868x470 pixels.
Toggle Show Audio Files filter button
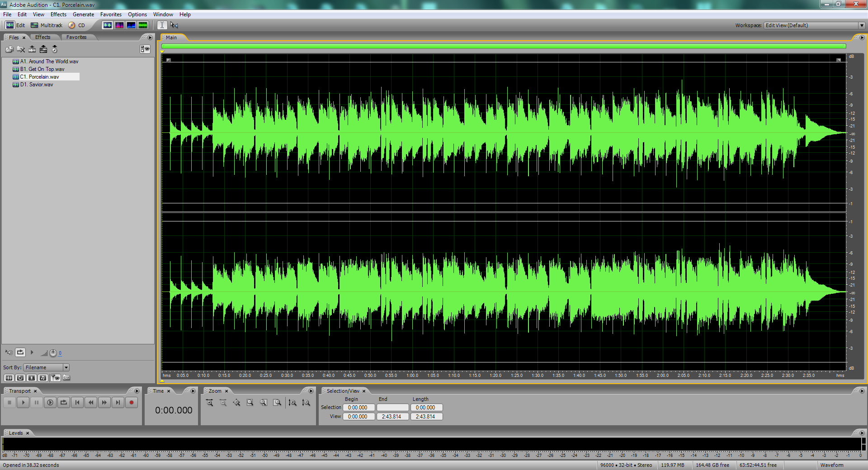point(9,378)
